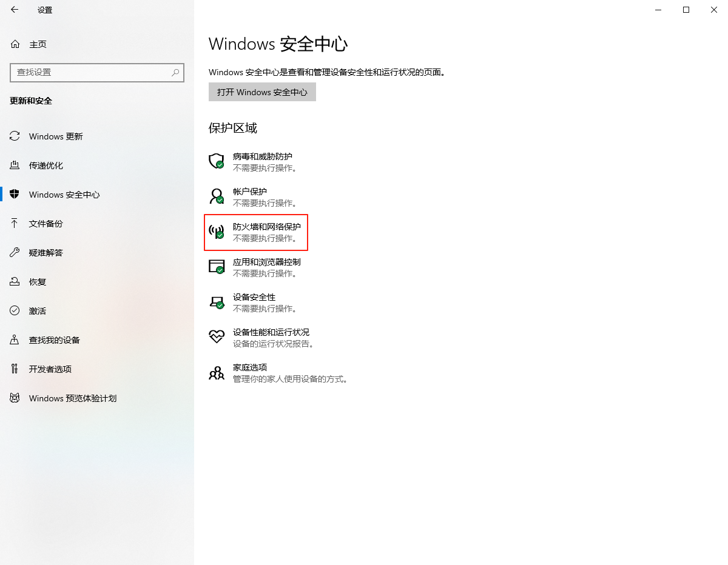Click the home icon beside 主页
The width and height of the screenshot is (728, 565).
[15, 44]
